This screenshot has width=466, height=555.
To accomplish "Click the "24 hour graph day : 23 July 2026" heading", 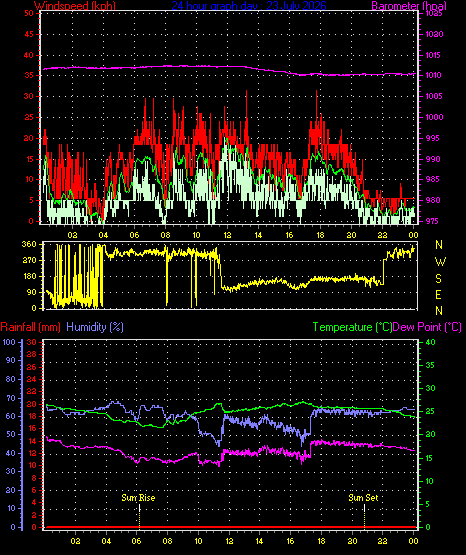I will tap(249, 6).
